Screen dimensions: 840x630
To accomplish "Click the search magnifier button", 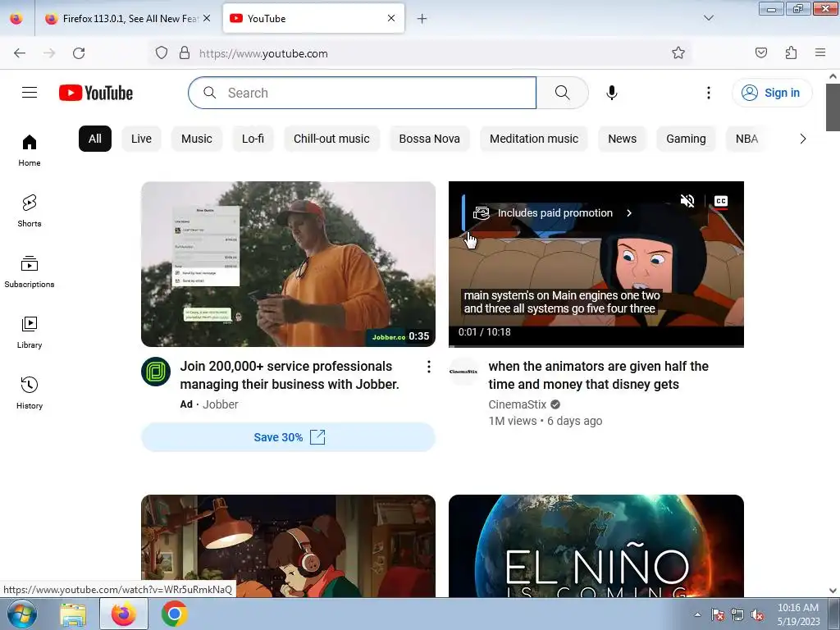I will [x=563, y=93].
